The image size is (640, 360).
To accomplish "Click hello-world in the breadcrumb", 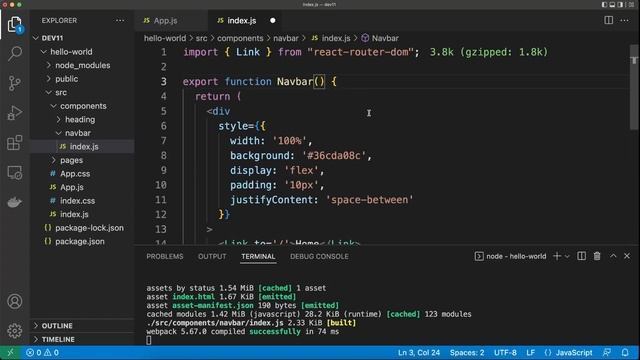I will [165, 38].
